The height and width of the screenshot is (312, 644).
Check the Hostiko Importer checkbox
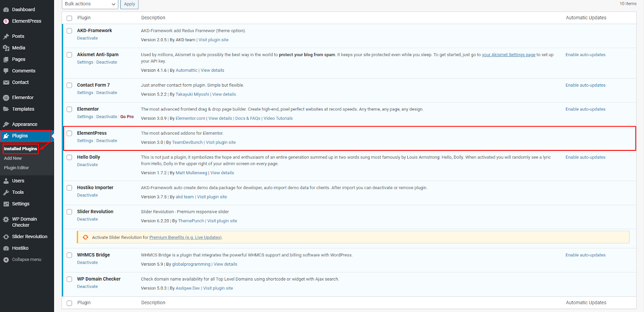(x=69, y=187)
